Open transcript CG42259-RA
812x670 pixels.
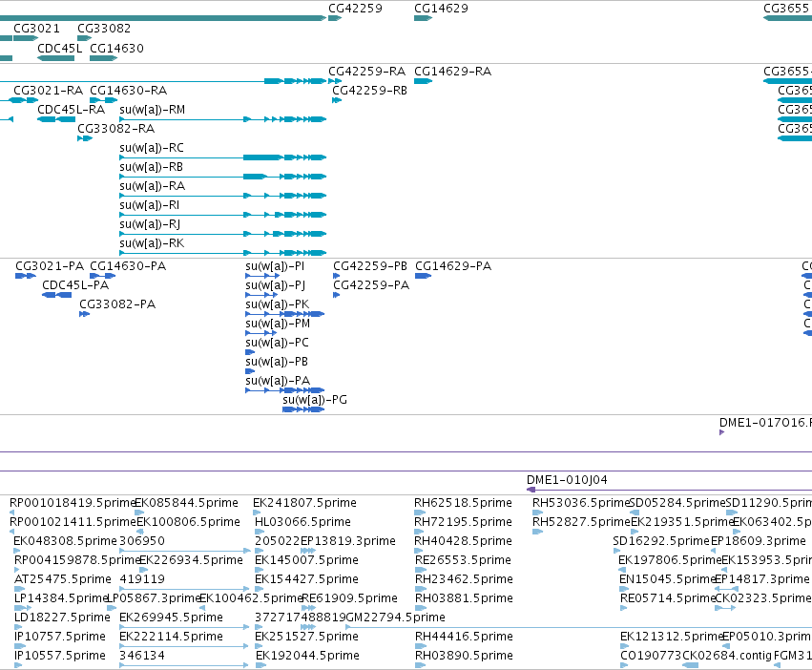pyautogui.click(x=367, y=71)
